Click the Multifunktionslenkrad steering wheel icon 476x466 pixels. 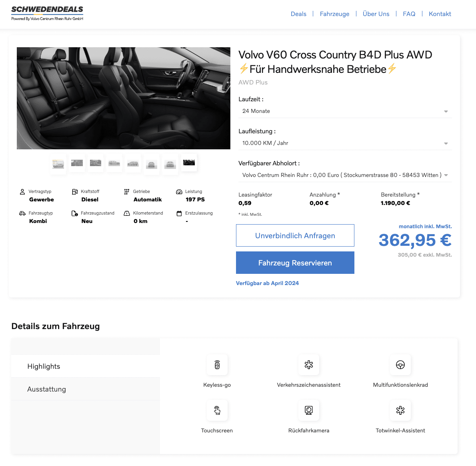click(x=400, y=365)
